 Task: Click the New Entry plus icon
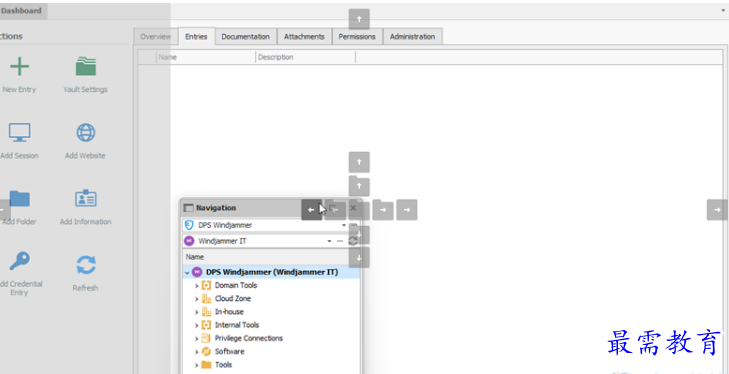click(19, 67)
